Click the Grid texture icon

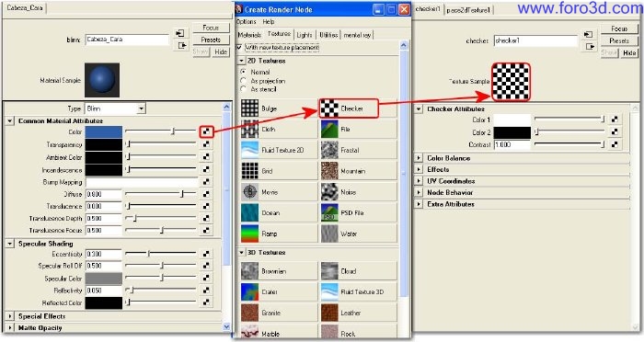[x=249, y=171]
